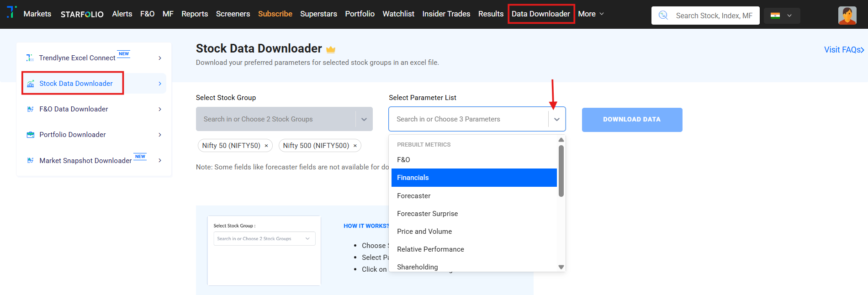The image size is (868, 295).
Task: Click the Market Snapshot Downloader icon
Action: pyautogui.click(x=31, y=161)
